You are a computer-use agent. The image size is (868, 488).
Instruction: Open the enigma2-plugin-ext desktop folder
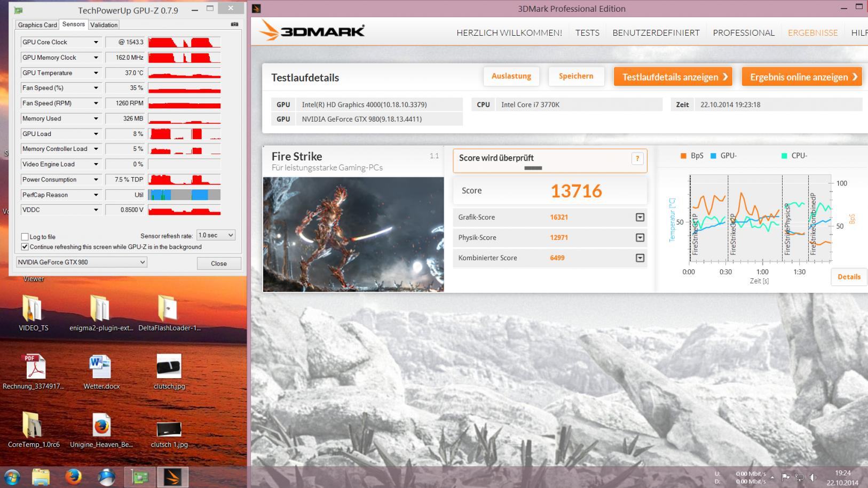click(101, 313)
